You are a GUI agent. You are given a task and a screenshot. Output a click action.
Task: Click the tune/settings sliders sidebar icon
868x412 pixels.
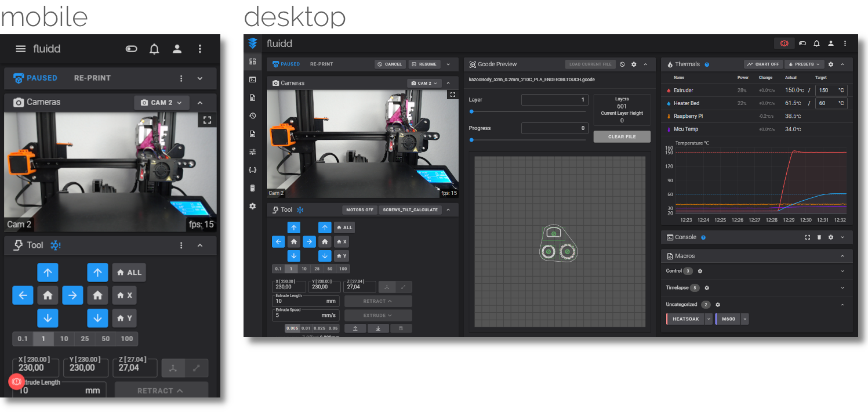(x=252, y=151)
